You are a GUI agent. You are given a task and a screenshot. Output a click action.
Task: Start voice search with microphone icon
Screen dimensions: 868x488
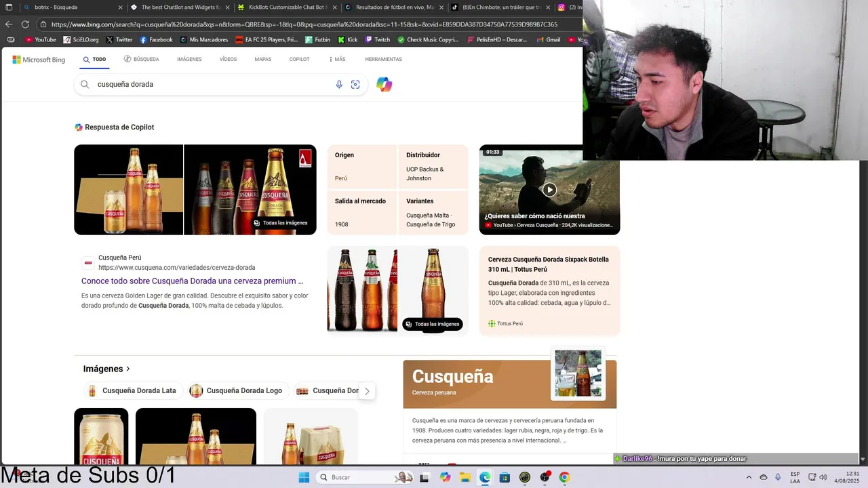(339, 85)
